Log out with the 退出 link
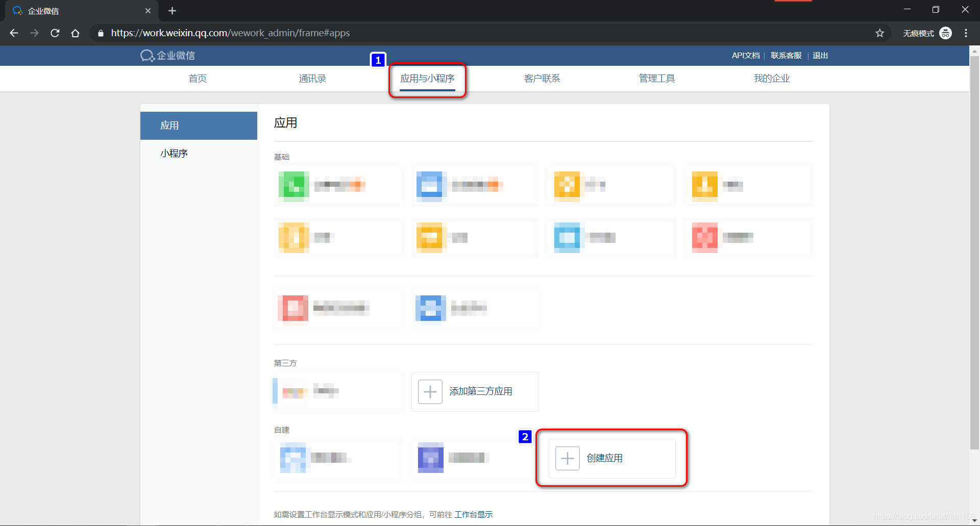Viewport: 980px width, 526px height. tap(820, 56)
